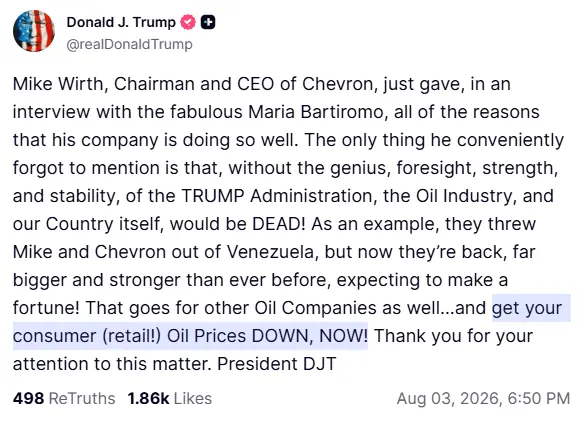Open the profile avatar picture
585x424 pixels.
[x=34, y=31]
